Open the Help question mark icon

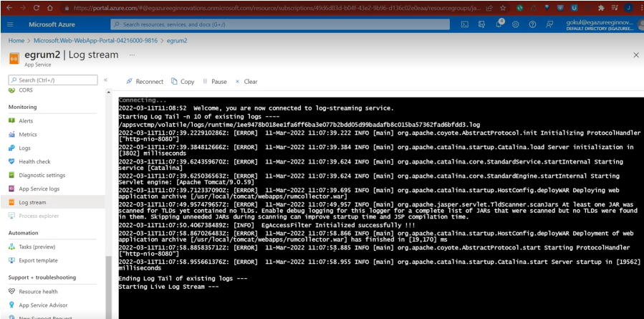[532, 24]
